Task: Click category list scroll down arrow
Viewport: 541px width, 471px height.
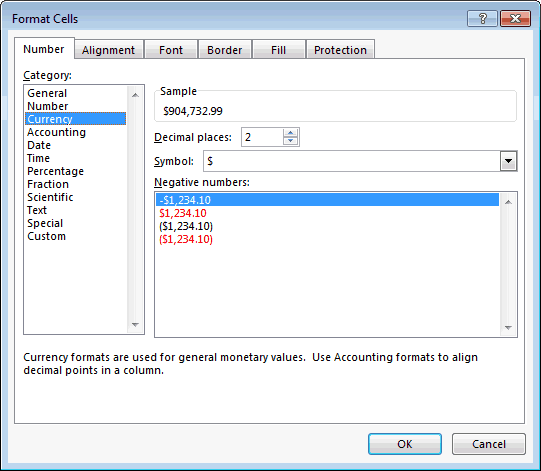Action: coord(135,325)
